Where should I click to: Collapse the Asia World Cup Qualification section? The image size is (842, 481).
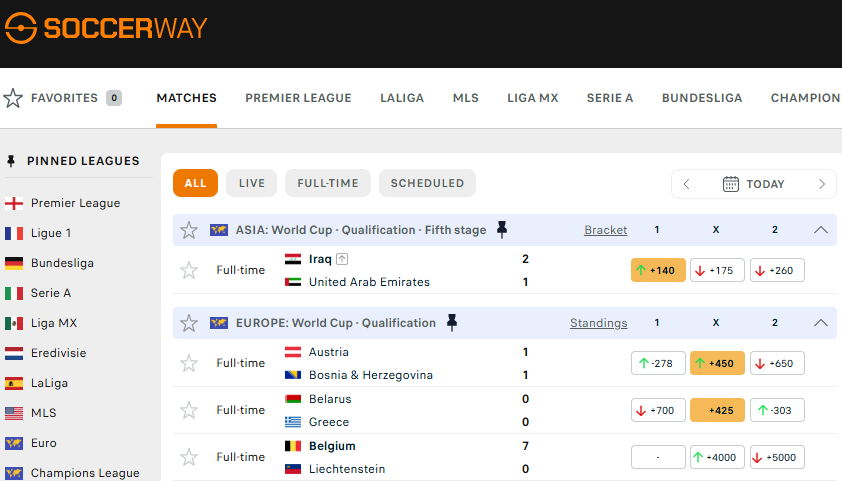click(821, 230)
